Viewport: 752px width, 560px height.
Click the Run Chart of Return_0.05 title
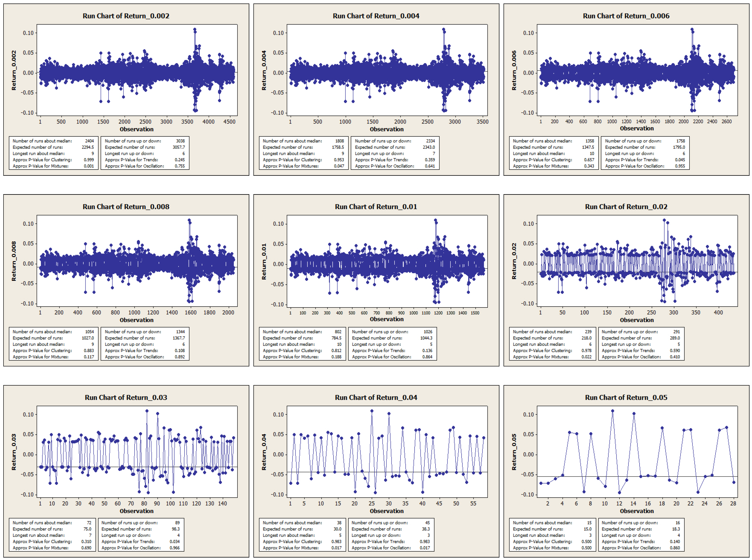tap(626, 398)
